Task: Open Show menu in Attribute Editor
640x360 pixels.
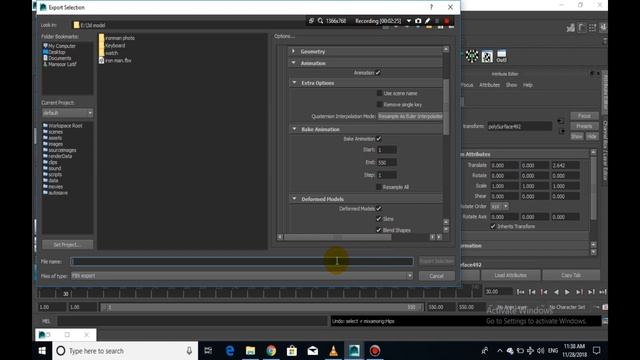Action: click(x=511, y=85)
